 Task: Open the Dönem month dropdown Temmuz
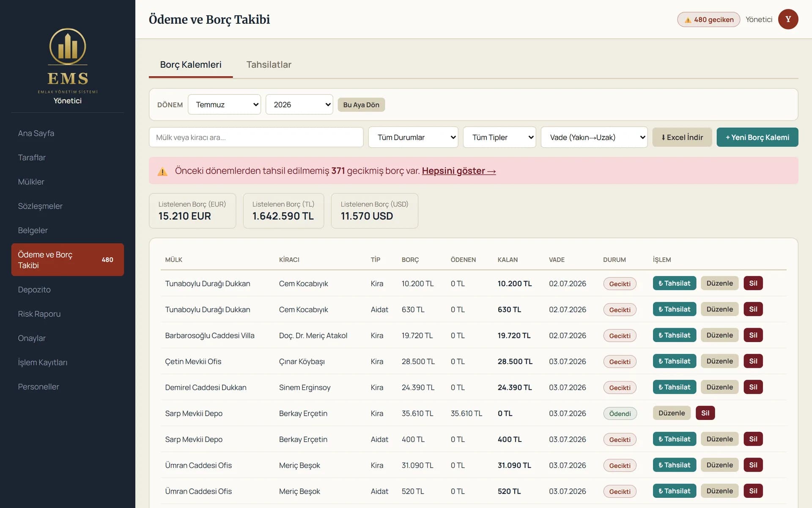[224, 105]
